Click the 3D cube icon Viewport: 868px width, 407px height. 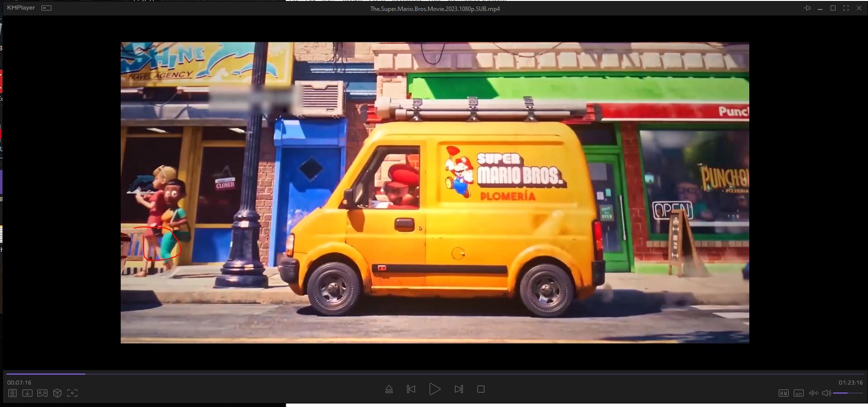[57, 393]
